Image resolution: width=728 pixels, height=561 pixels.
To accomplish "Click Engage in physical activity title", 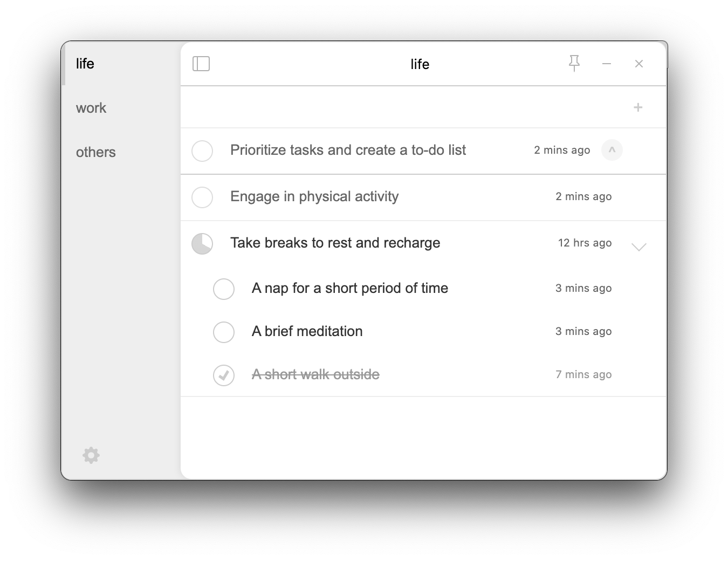I will (314, 196).
